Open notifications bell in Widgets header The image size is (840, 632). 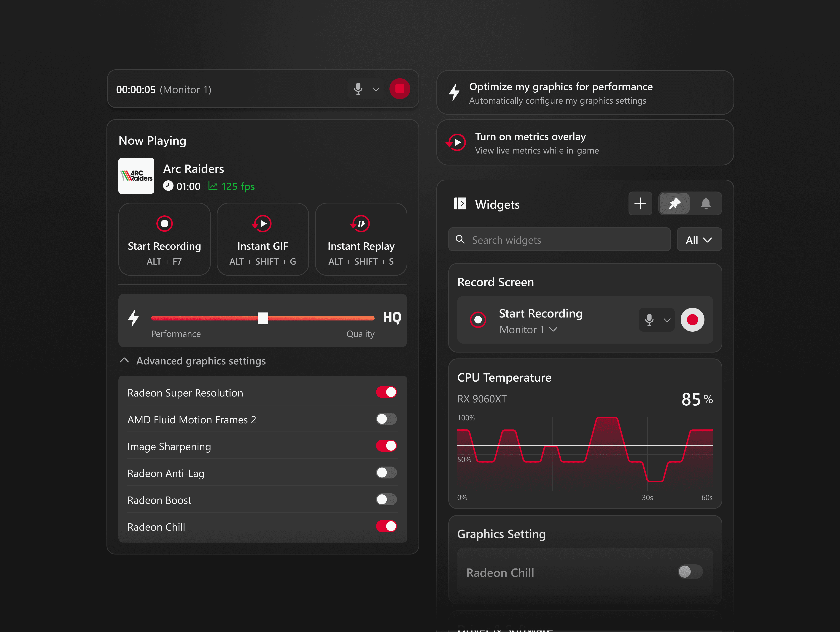click(706, 204)
